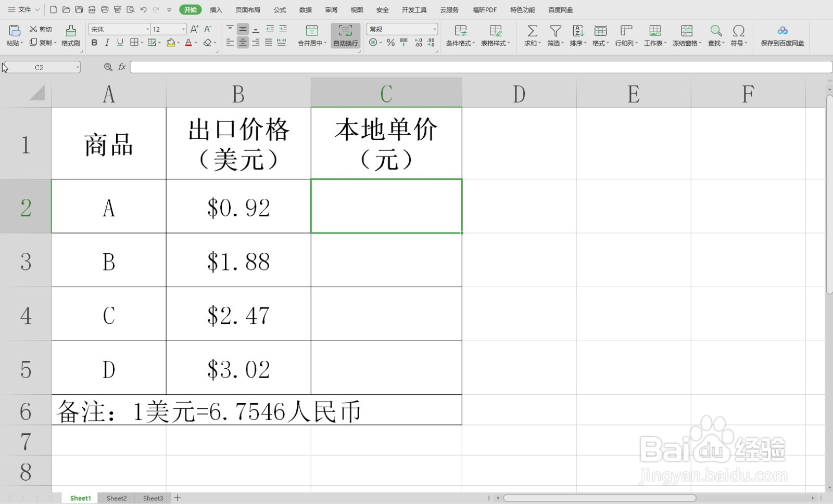
Task: Open the Filter (筛选) dropdown
Action: 556,35
